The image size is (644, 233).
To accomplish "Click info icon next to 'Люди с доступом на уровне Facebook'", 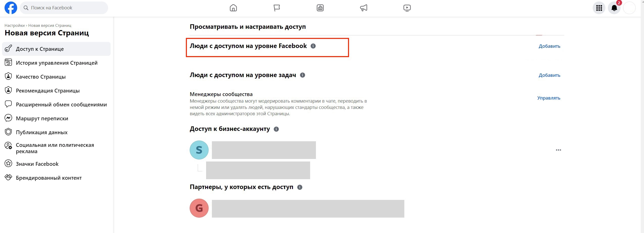I will click(313, 46).
